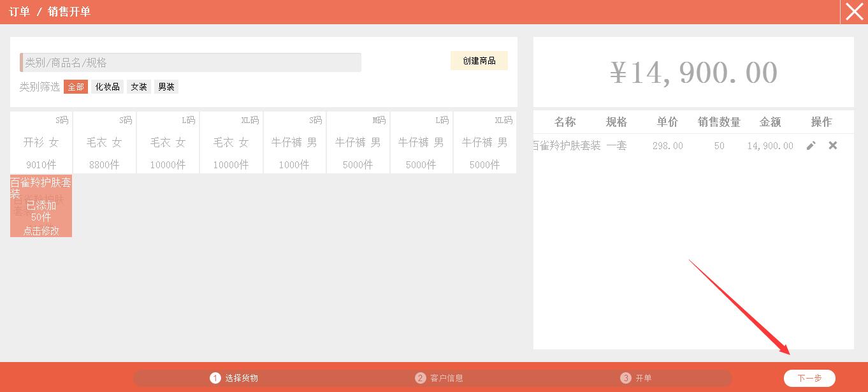This screenshot has height=392, width=868.
Task: Click the 下一步 button
Action: point(809,378)
